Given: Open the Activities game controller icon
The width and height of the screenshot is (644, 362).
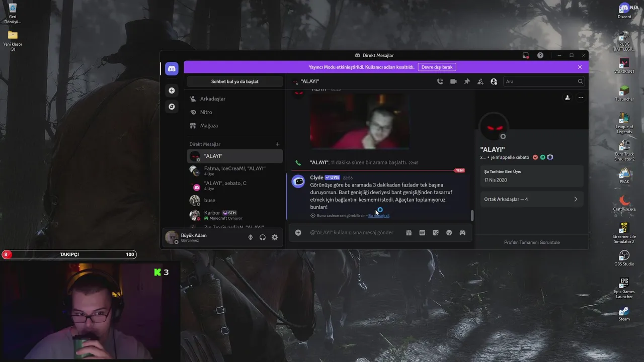Looking at the screenshot, I should click(x=462, y=233).
